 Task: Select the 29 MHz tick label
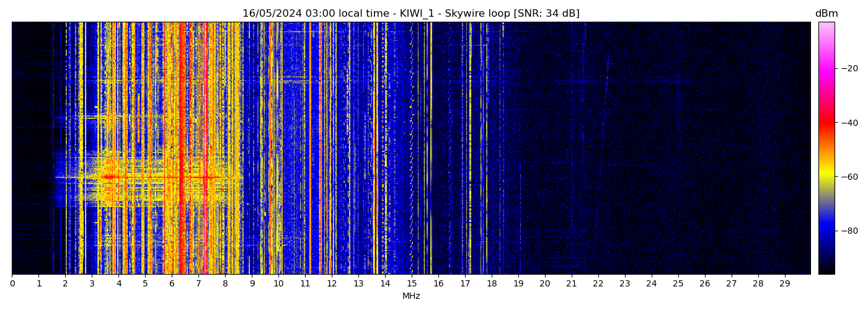[x=785, y=284]
